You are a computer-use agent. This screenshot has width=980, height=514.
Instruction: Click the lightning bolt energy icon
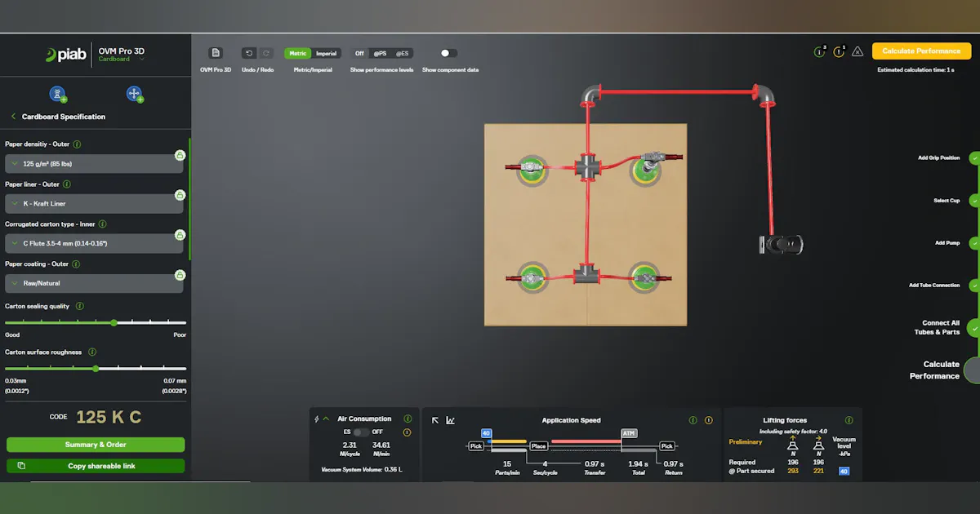point(317,419)
